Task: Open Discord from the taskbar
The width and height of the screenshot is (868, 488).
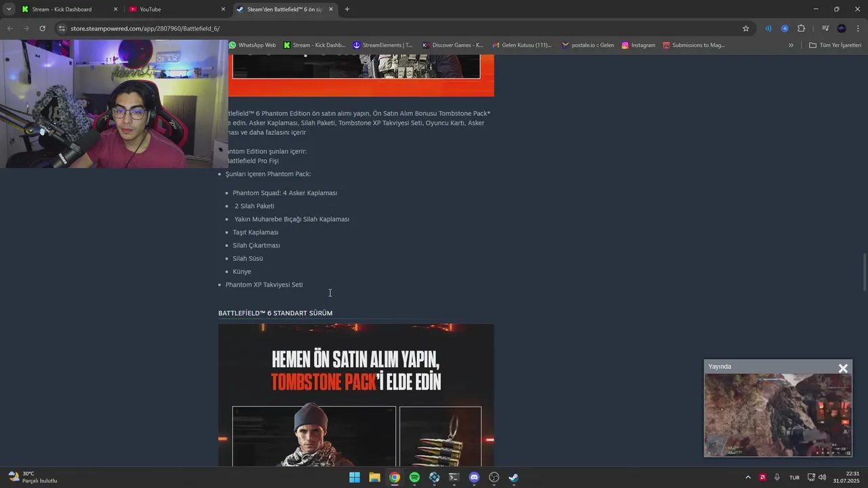Action: 474,477
